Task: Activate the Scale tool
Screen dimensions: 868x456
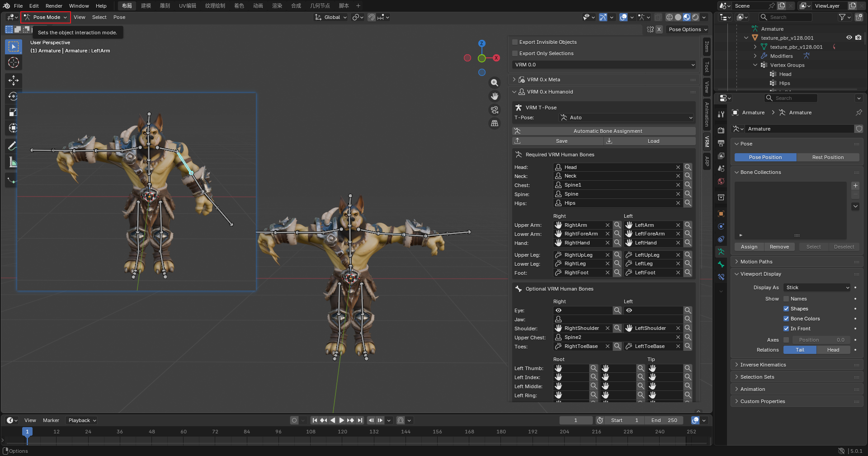Action: (14, 112)
